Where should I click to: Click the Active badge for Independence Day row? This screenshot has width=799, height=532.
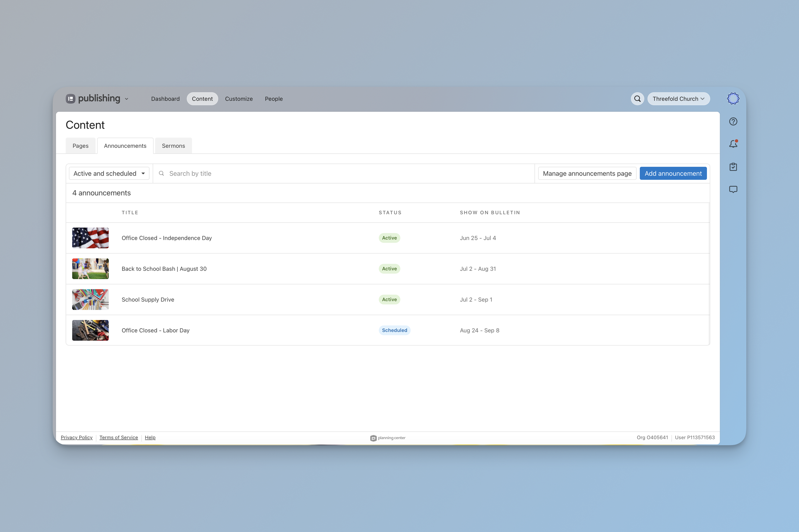pos(389,238)
